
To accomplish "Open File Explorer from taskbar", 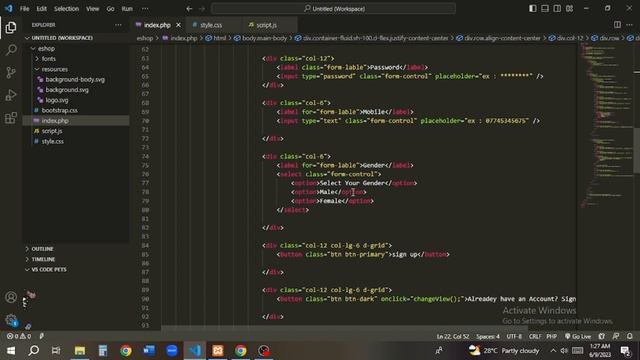I will coord(80,351).
